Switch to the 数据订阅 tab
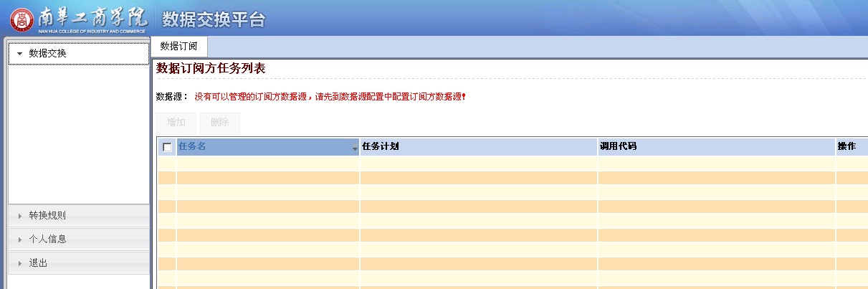 [178, 46]
